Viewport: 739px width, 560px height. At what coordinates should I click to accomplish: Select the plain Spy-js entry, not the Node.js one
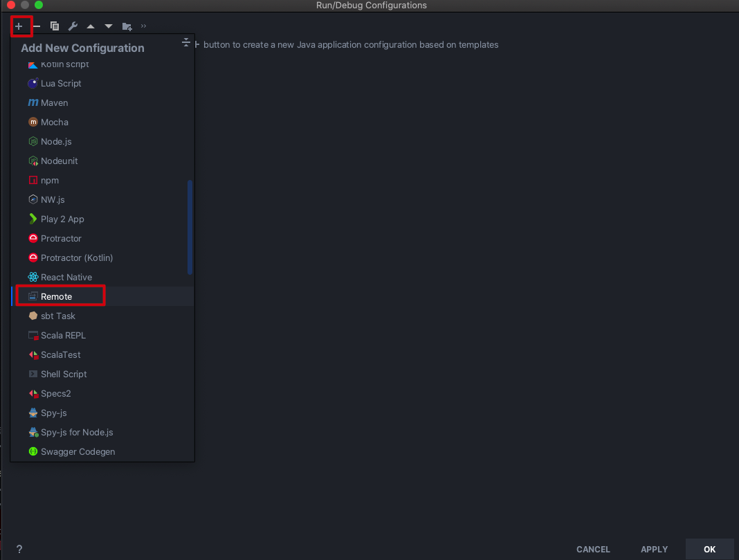(102, 413)
